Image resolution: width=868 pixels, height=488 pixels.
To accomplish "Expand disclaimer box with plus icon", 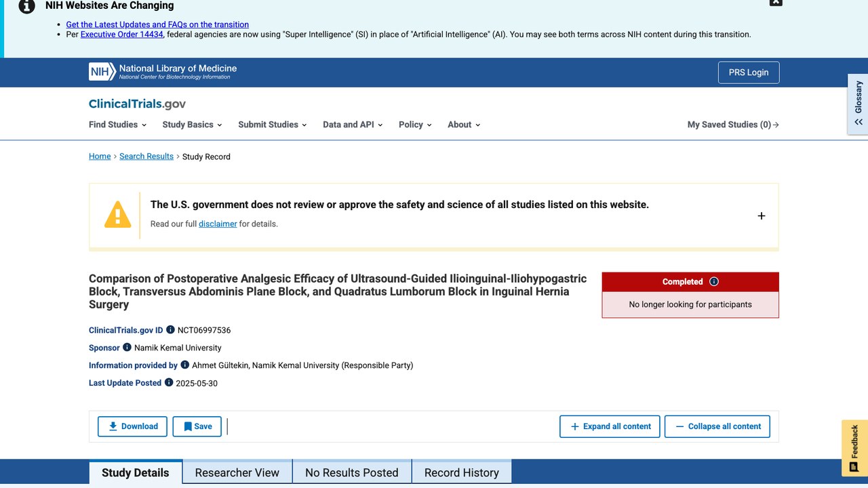I will [762, 216].
